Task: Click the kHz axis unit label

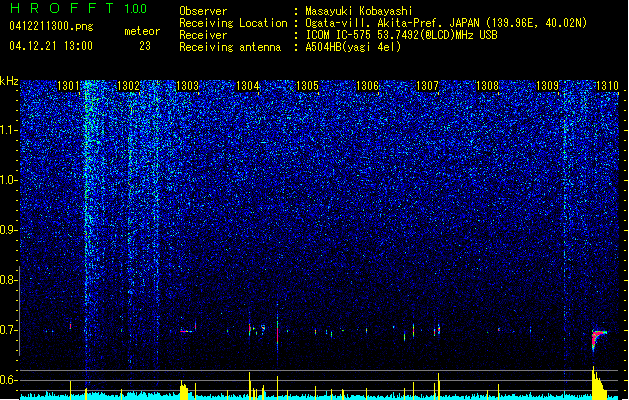Action: (x=9, y=81)
